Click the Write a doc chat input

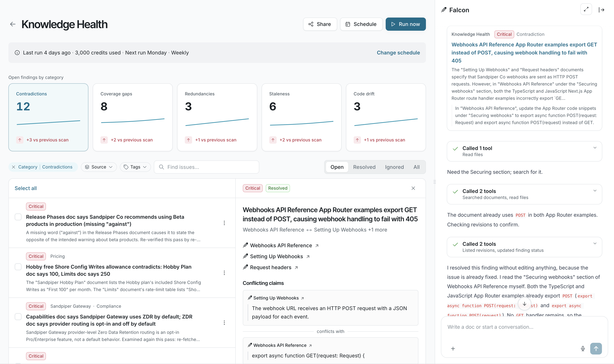(x=524, y=327)
